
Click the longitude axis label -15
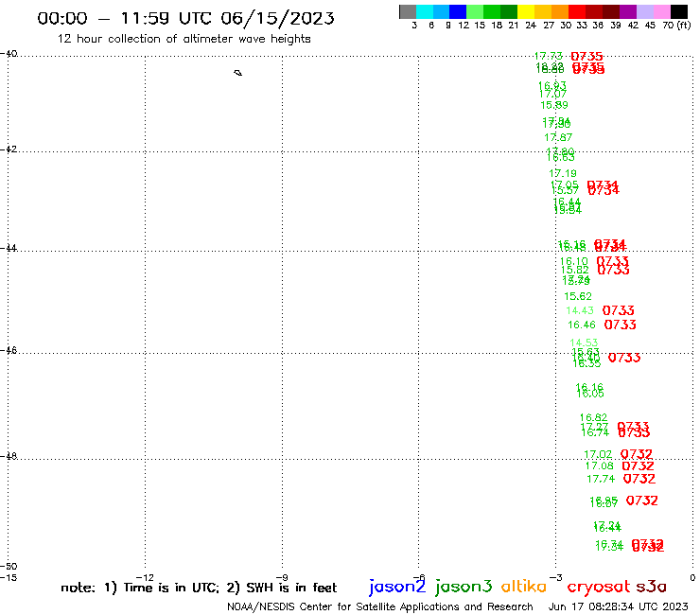(x=9, y=577)
